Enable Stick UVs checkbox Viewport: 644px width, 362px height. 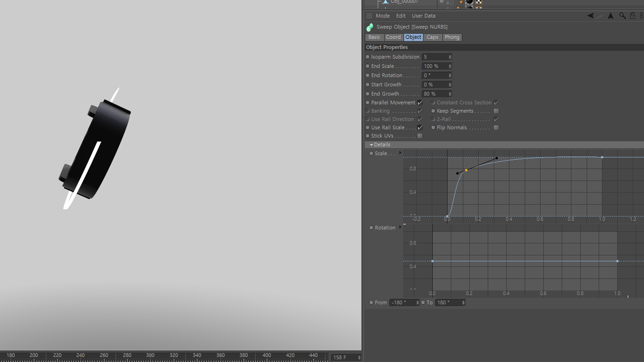(420, 136)
